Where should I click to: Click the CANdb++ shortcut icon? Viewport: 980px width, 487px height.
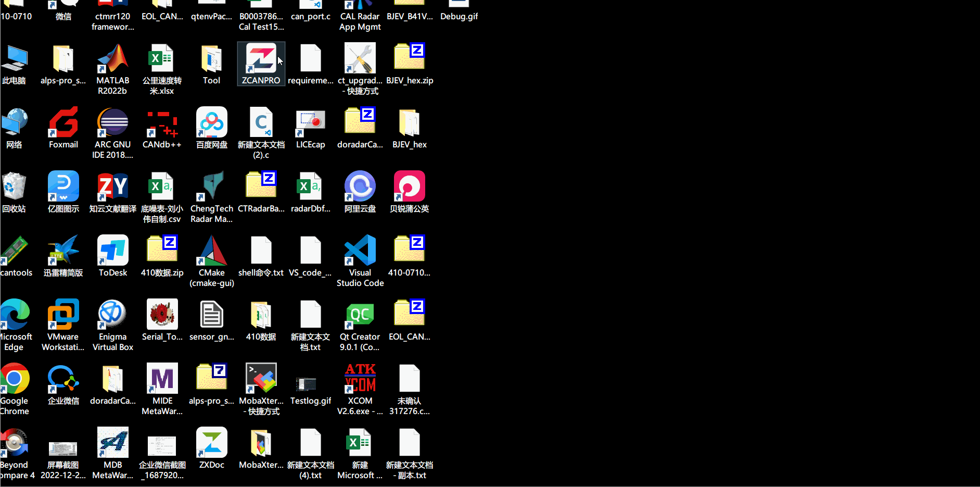[x=162, y=123]
